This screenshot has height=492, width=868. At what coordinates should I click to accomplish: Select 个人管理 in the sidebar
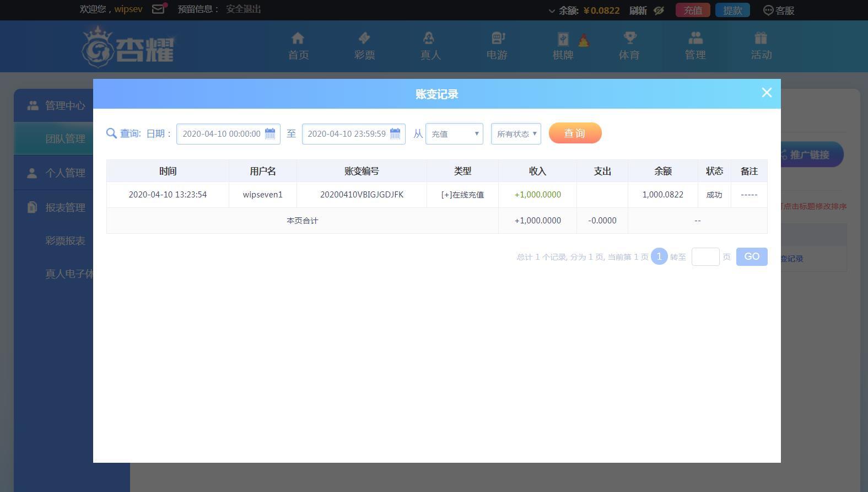64,173
